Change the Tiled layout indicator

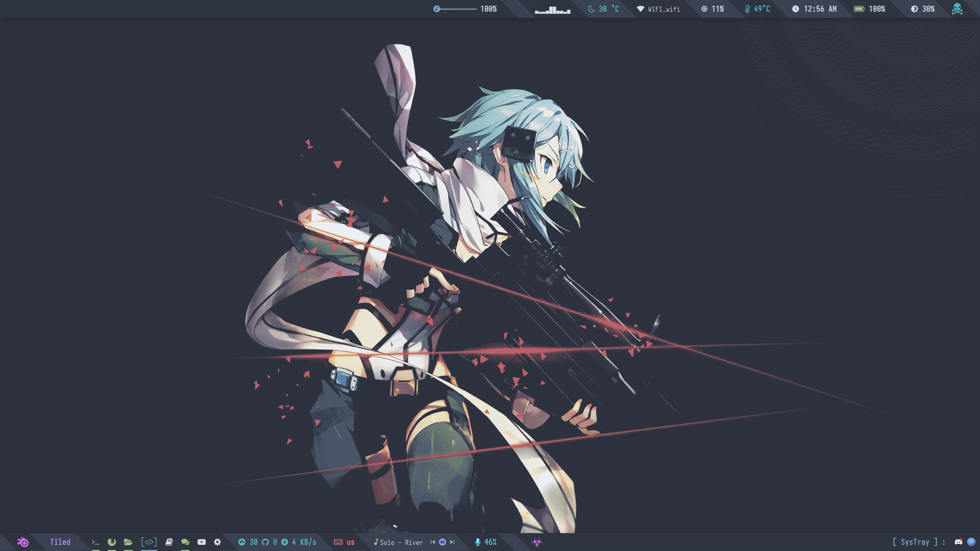(x=60, y=542)
